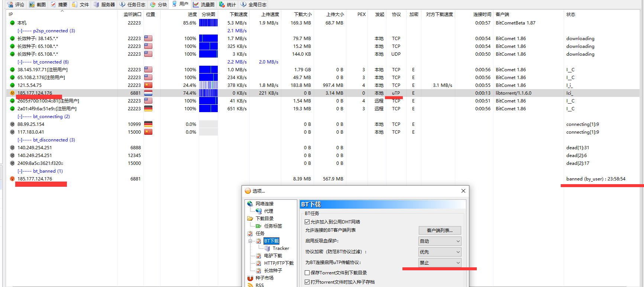Select the 用户 peers tab
Image resolution: width=644 pixels, height=287 pixels.
tap(180, 4)
